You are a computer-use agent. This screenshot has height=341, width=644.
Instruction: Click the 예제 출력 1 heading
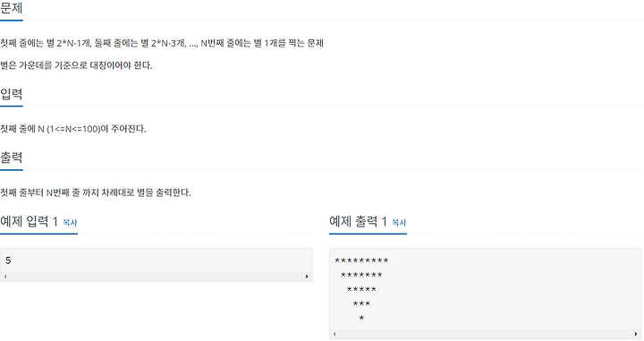(x=358, y=221)
